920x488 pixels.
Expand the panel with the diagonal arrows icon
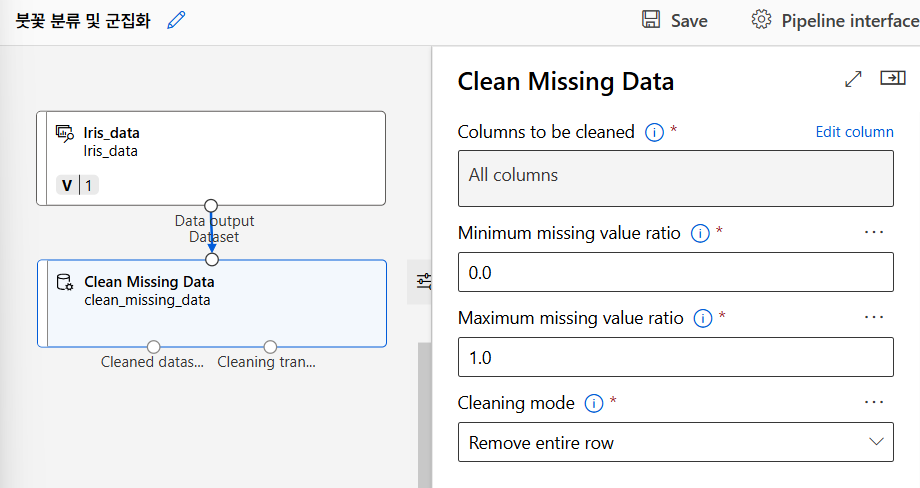(853, 79)
